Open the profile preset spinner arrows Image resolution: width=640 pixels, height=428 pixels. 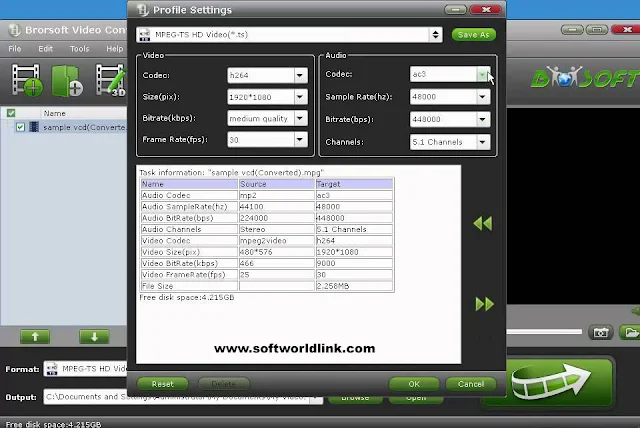[436, 35]
